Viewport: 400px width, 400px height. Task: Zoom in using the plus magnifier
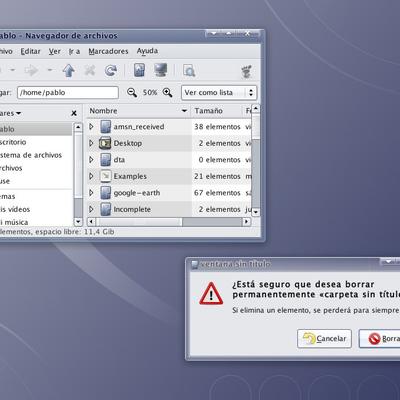(167, 92)
